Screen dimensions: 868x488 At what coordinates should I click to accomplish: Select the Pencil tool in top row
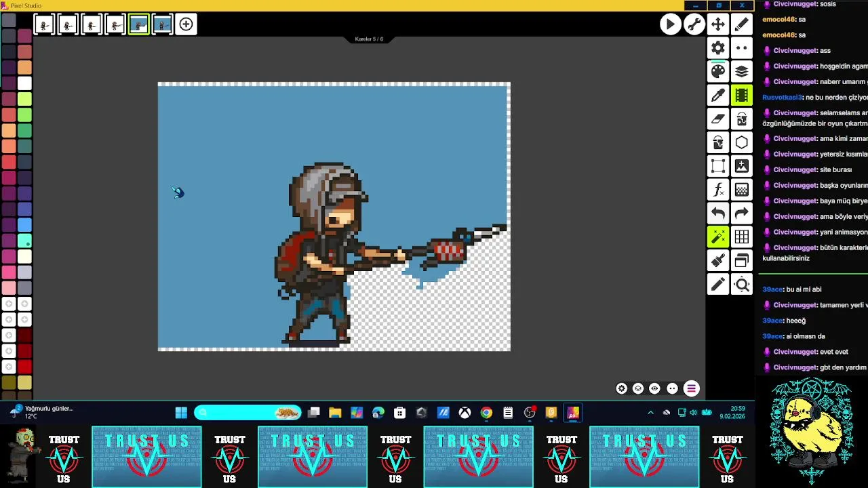tap(742, 24)
